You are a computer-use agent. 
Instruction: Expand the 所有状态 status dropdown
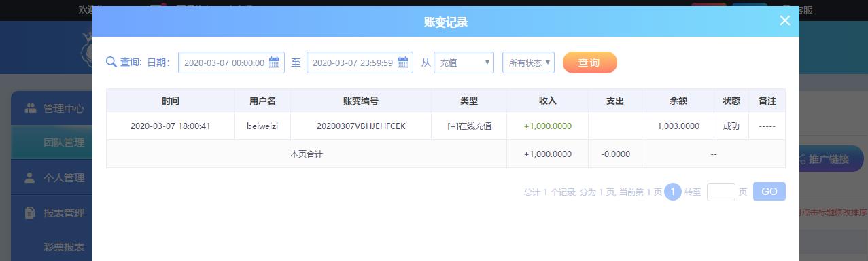coord(528,63)
